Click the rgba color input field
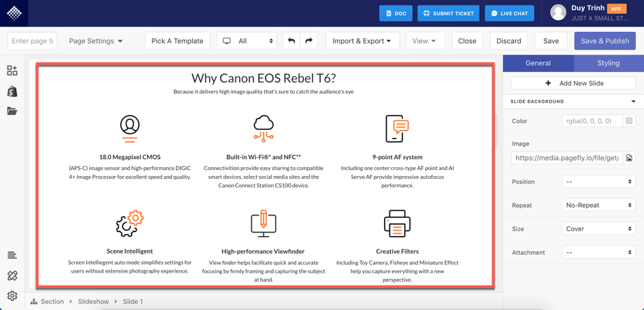644x310 pixels. tap(592, 121)
